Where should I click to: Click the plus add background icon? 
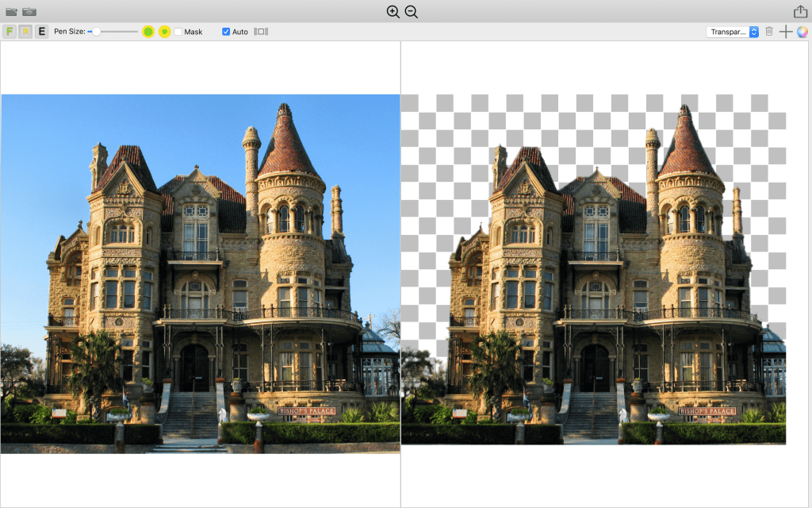coord(785,32)
